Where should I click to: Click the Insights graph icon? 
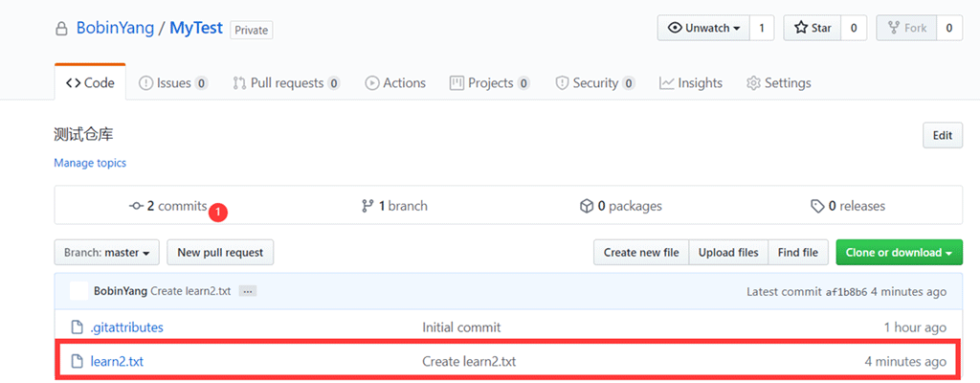tap(666, 82)
